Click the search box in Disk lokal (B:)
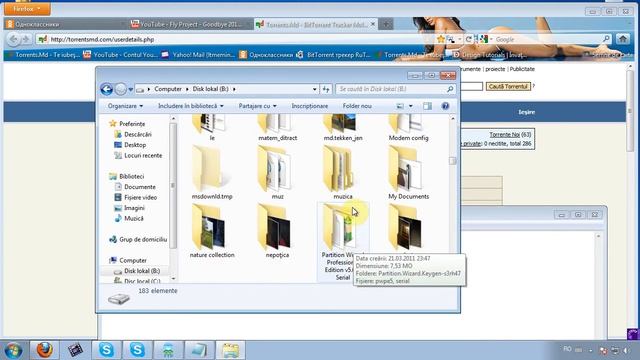Viewport: 640px width, 360px height. (395, 89)
